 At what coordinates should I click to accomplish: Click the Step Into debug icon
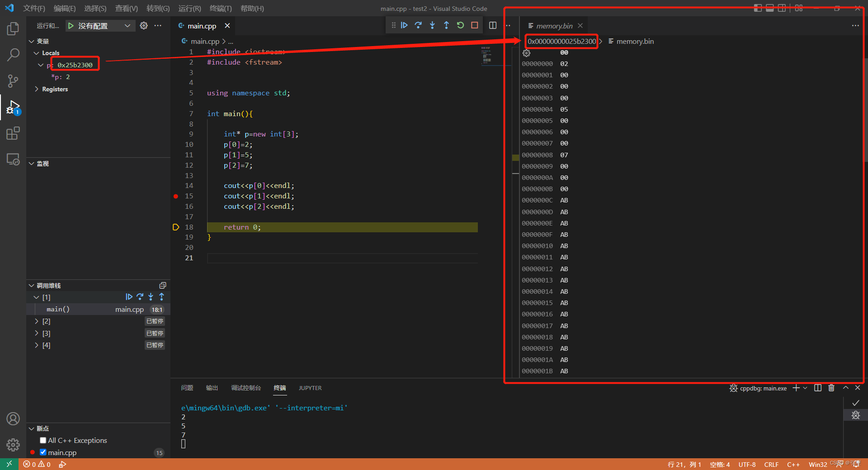pos(432,25)
